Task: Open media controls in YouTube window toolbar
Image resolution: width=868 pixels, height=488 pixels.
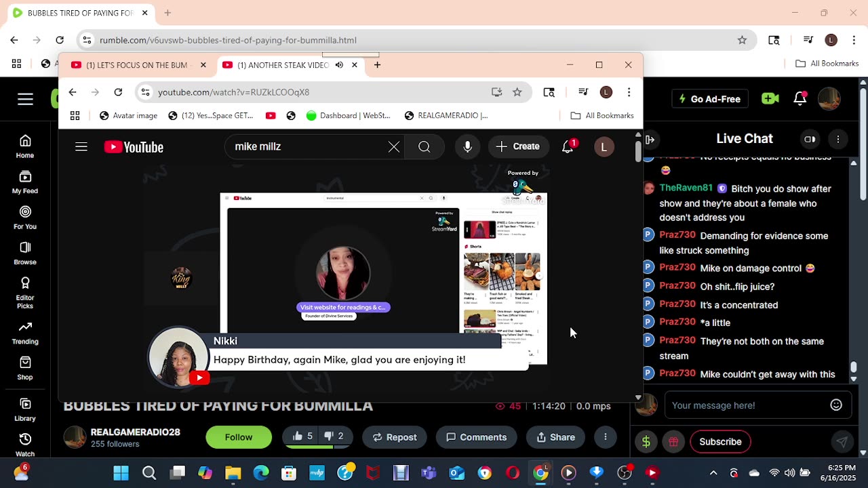Action: [583, 92]
